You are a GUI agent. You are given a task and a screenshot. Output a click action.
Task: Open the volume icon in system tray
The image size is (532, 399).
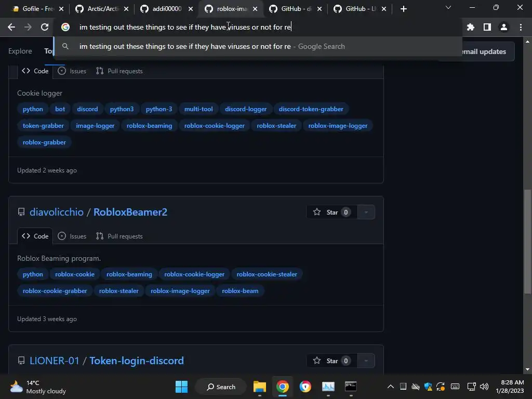pos(484,387)
